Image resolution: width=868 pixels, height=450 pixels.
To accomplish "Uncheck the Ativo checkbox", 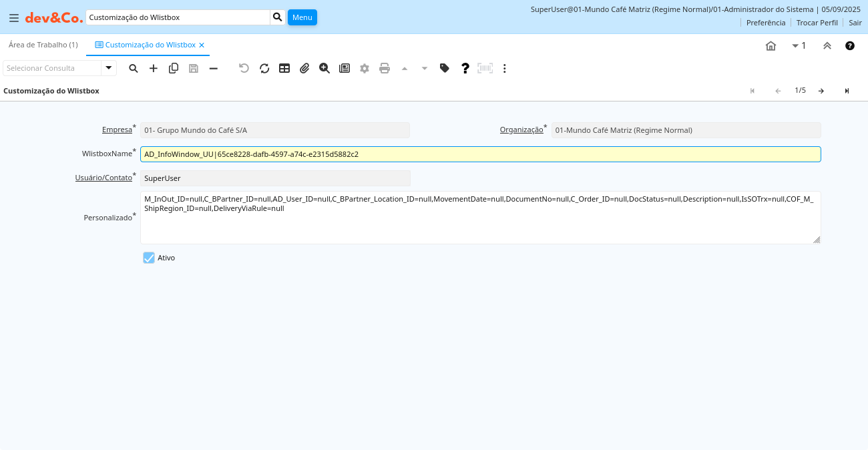I will click(x=149, y=258).
